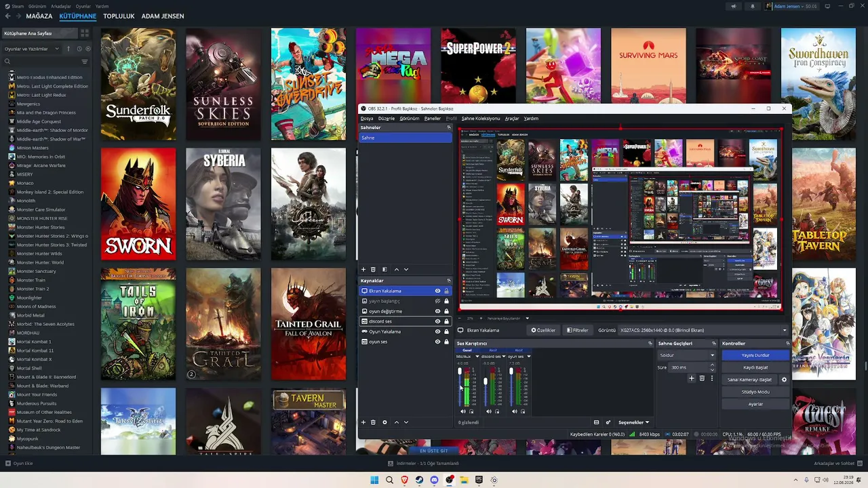Viewport: 868px width, 488px height.
Task: Open transition three-dot options menu
Action: click(711, 378)
